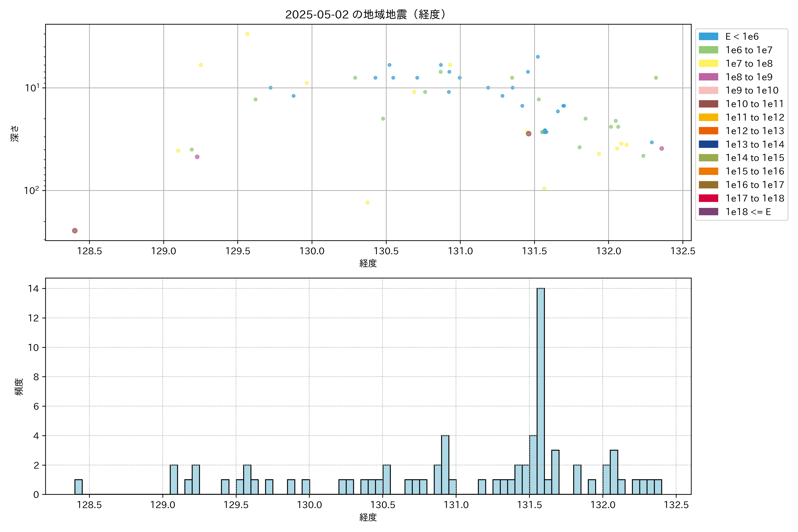This screenshot has width=798, height=532.
Task: Click the purple scatter point near longitude 132.4
Action: 661,148
